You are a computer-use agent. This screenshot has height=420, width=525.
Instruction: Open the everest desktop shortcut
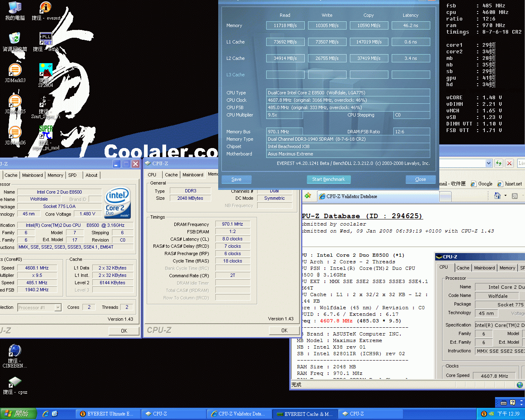[x=46, y=11]
